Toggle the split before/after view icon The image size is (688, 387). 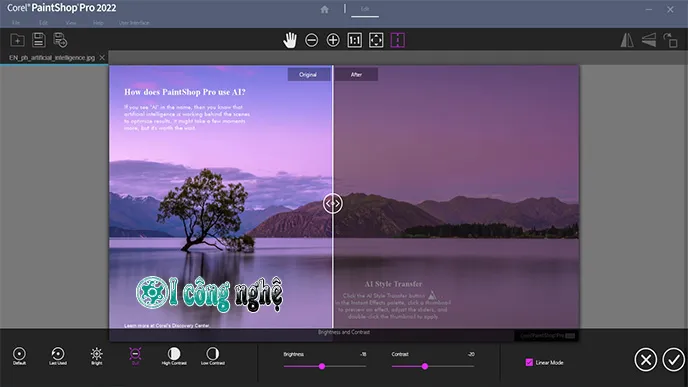(398, 40)
